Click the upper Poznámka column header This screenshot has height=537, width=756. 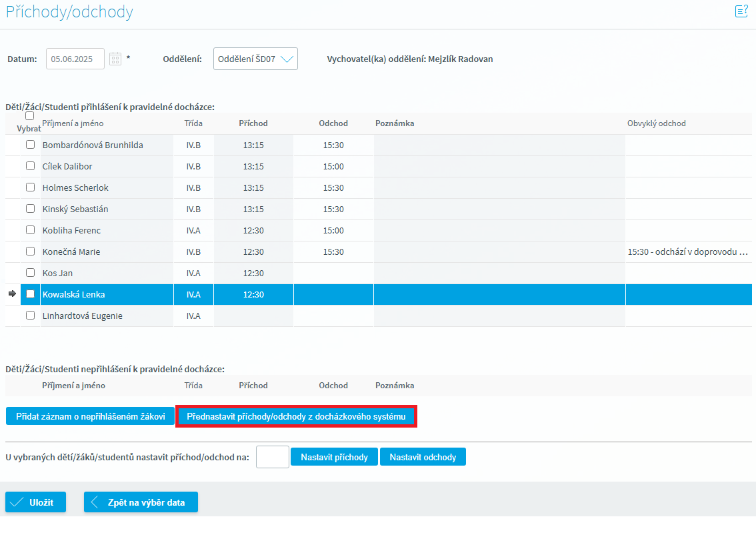tap(395, 123)
